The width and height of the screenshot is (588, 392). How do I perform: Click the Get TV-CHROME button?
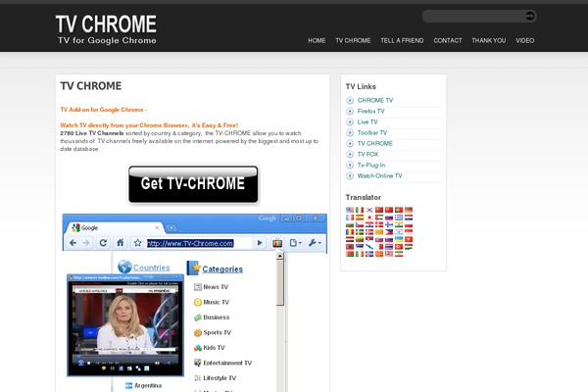[193, 184]
